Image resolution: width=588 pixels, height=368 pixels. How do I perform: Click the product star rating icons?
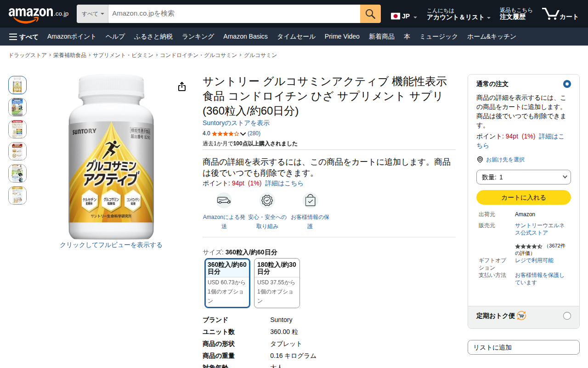225,134
